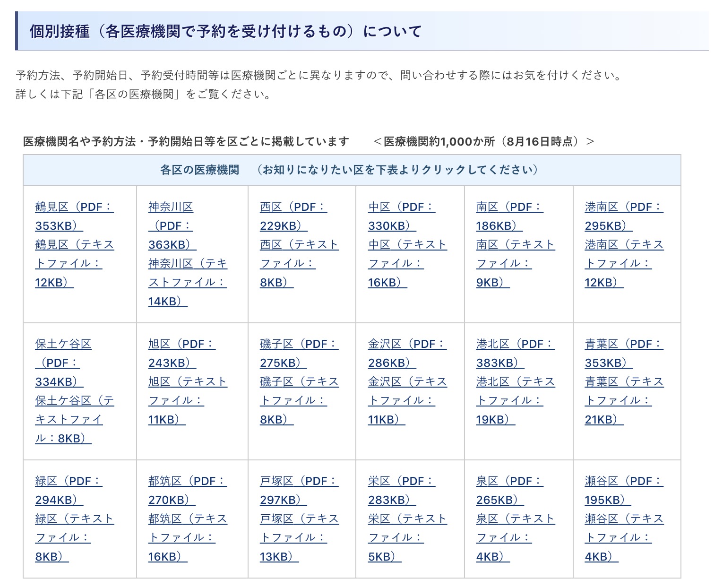
Task: Open the 都筑区 text file (16KB) link
Action: [188, 538]
